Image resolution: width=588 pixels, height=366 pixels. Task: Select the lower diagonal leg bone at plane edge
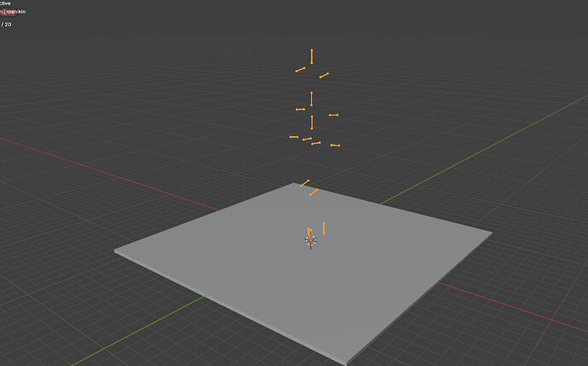(314, 193)
